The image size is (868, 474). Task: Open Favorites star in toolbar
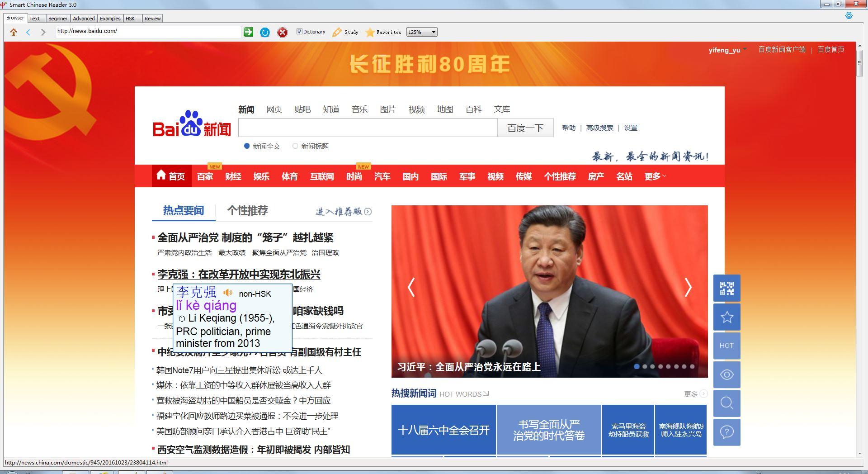(x=370, y=32)
